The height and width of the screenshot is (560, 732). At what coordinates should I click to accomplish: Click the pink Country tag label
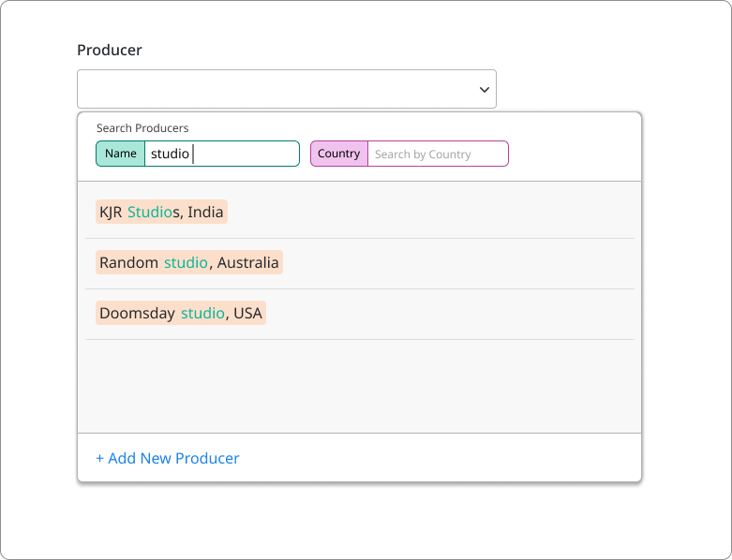coord(339,154)
